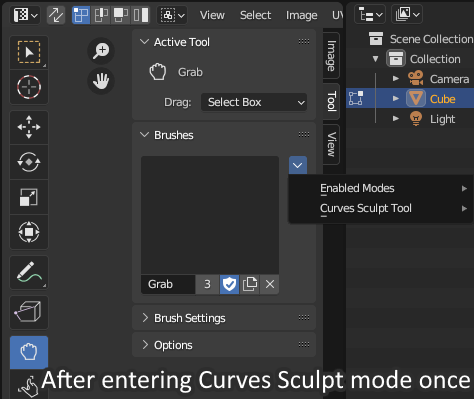Select the new selection mode icon
The height and width of the screenshot is (399, 474).
click(81, 15)
